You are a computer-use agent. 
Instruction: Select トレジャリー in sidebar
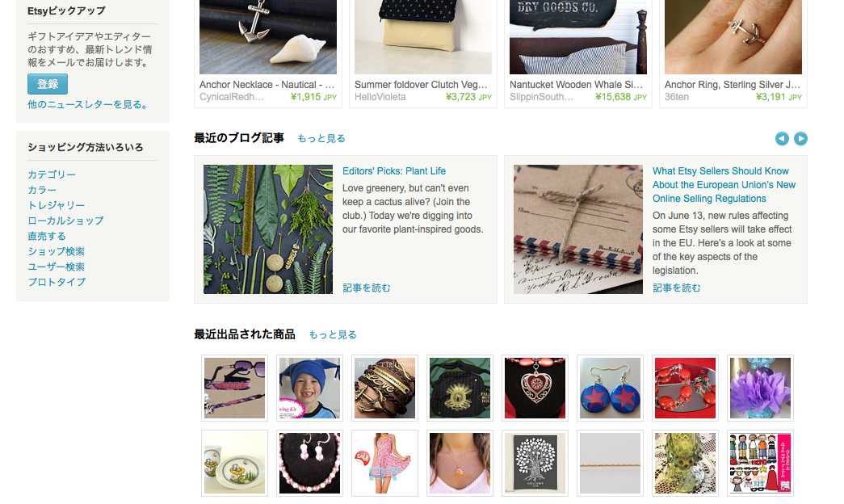coord(57,205)
